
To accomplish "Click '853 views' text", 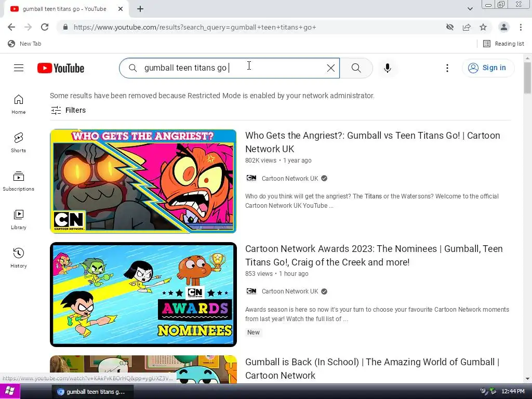I will 259,274.
